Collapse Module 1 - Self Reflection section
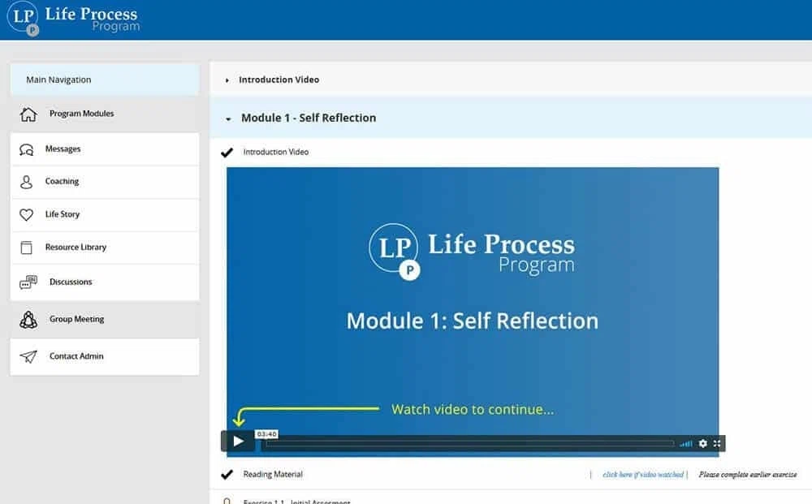812x504 pixels. coord(228,118)
